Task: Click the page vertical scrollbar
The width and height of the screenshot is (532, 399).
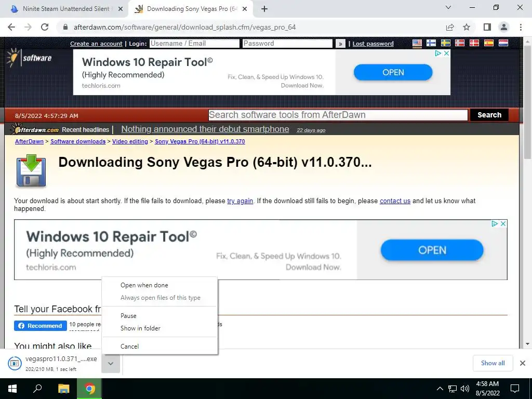Action: click(527, 103)
